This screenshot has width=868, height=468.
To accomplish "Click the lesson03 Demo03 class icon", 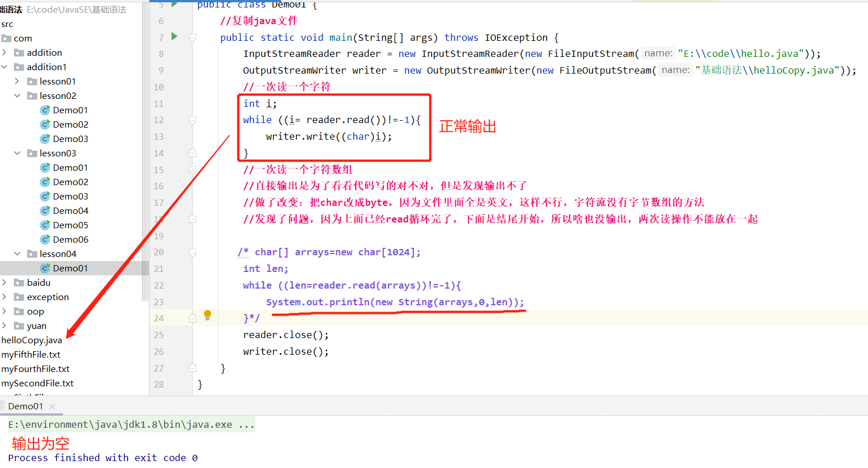I will [x=45, y=196].
